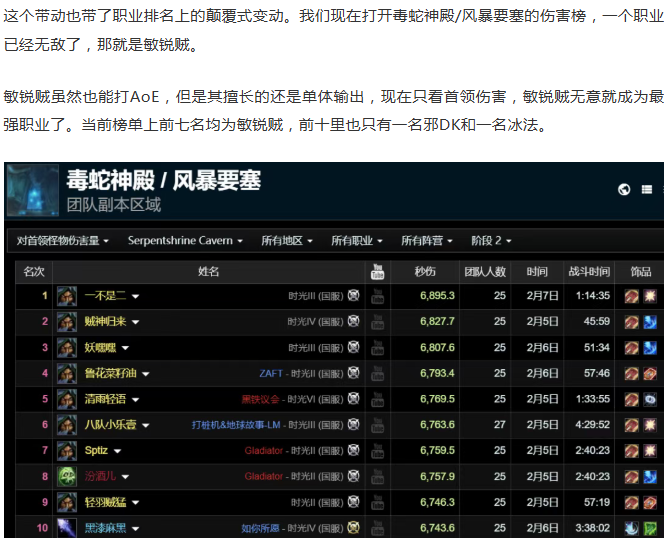Open the ZAFT guild link
This screenshot has width=664, height=538.
point(271,373)
